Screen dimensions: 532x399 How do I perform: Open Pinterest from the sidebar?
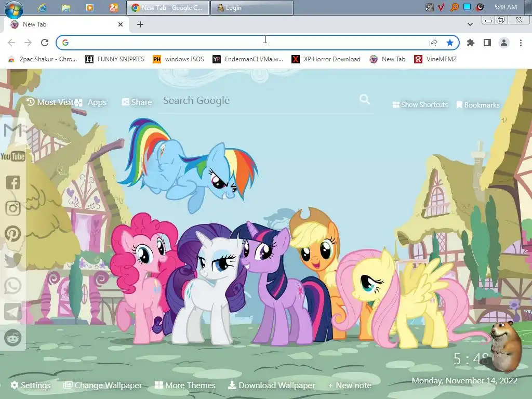(x=13, y=234)
